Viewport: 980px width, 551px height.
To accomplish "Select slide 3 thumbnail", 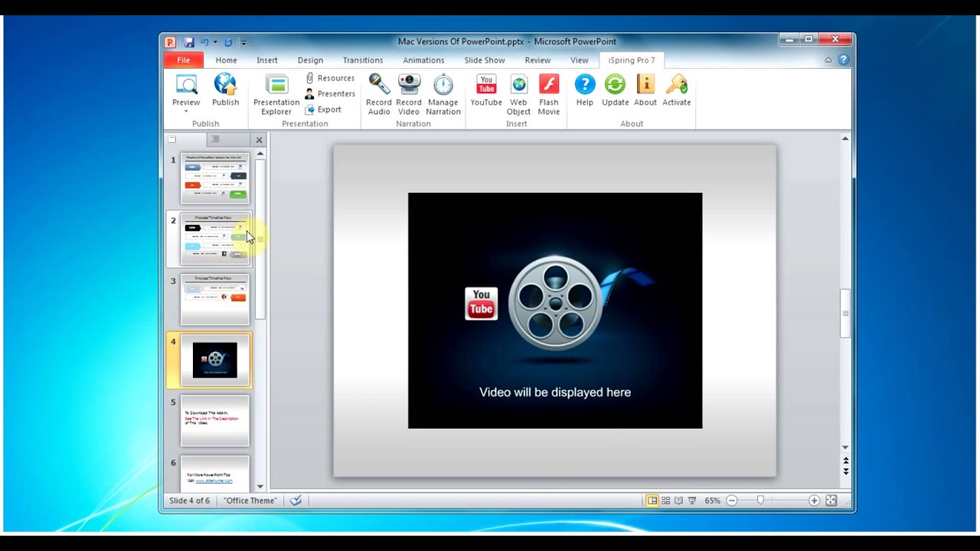I will coord(215,299).
